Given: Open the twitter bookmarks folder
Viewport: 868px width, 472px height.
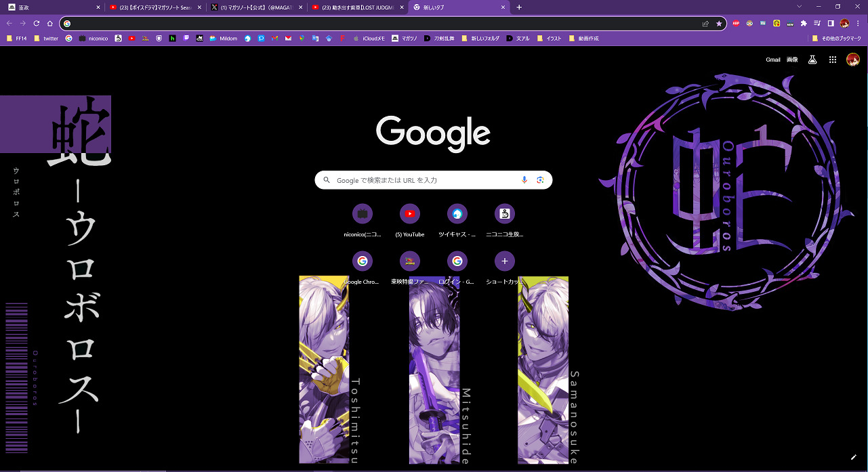Looking at the screenshot, I should [x=46, y=39].
